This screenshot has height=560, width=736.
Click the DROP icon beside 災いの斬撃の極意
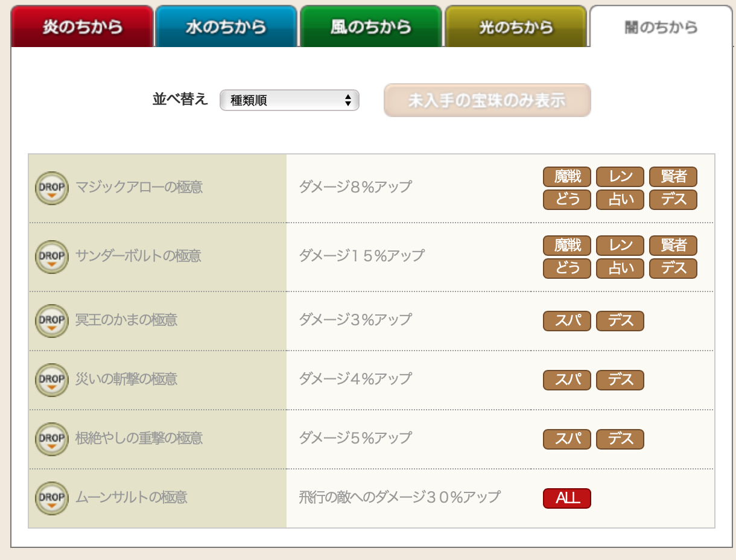51,380
